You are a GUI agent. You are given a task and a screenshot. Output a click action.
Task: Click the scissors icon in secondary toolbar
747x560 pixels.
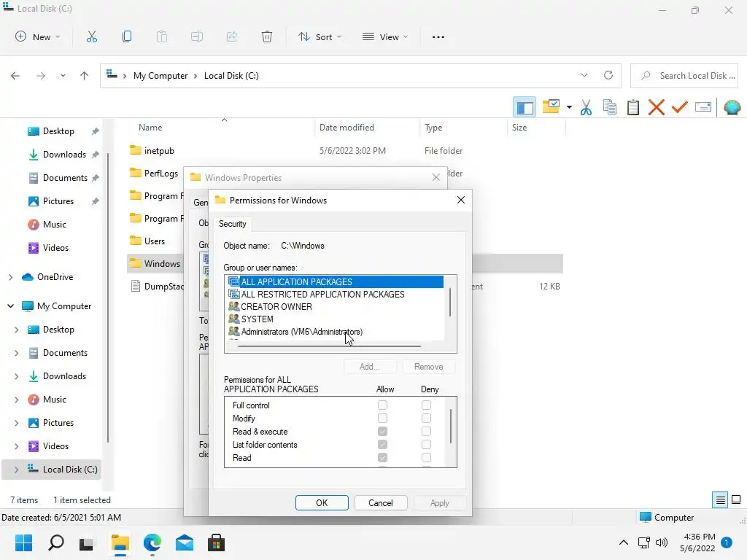click(x=586, y=107)
